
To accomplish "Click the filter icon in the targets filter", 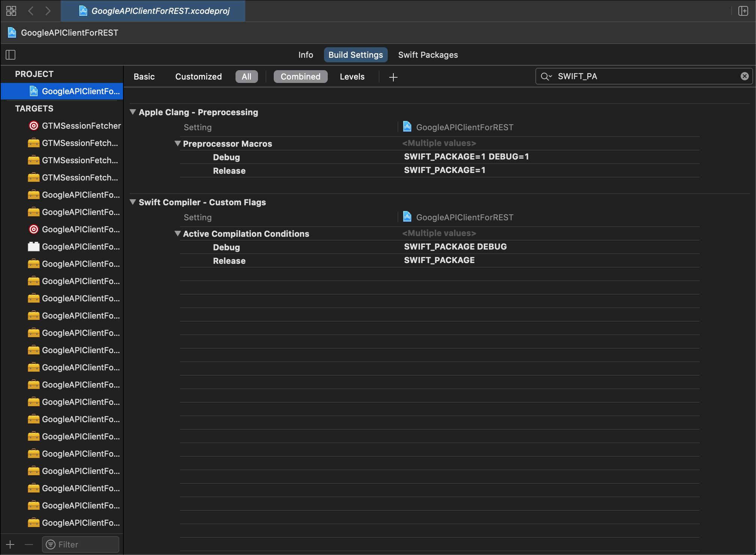I will 51,544.
